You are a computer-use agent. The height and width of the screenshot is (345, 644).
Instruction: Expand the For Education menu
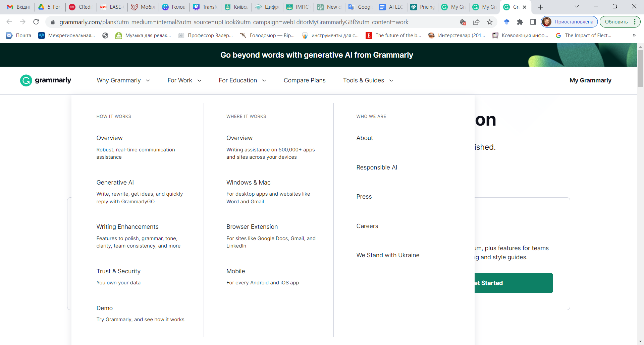pyautogui.click(x=243, y=80)
